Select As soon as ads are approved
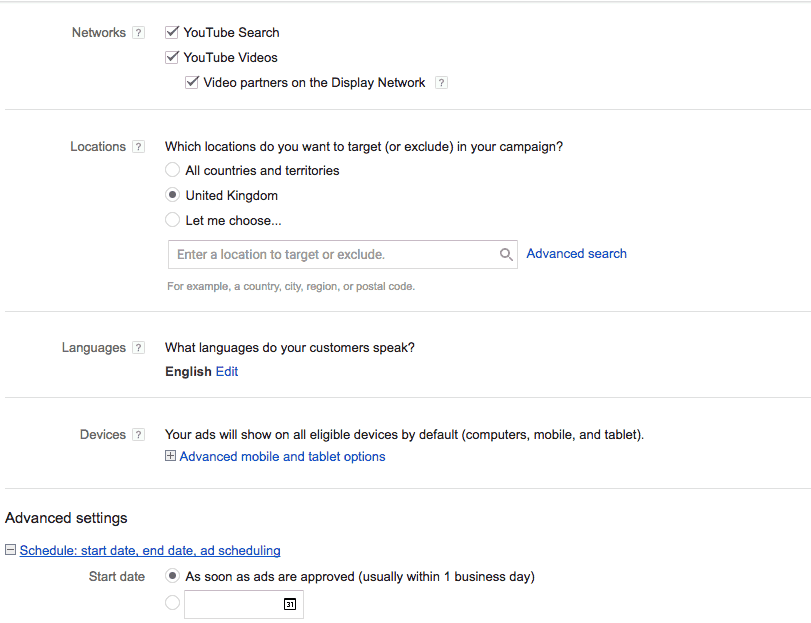Image resolution: width=811 pixels, height=623 pixels. [x=172, y=576]
